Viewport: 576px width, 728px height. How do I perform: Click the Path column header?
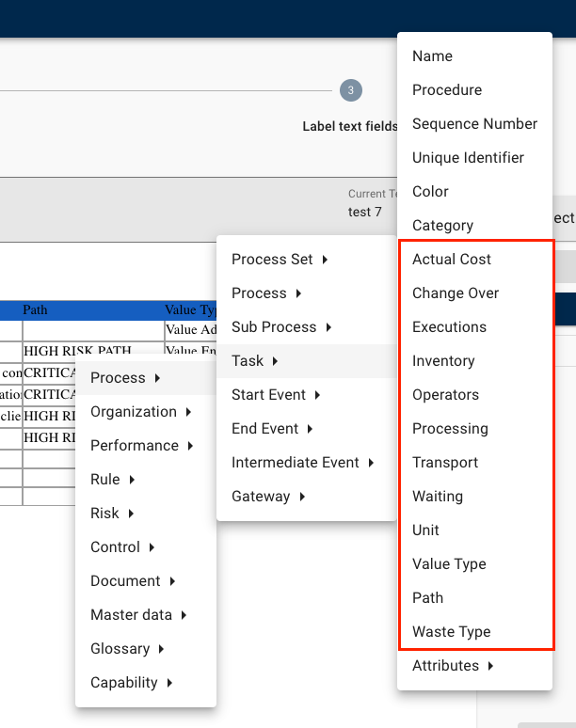(x=36, y=309)
